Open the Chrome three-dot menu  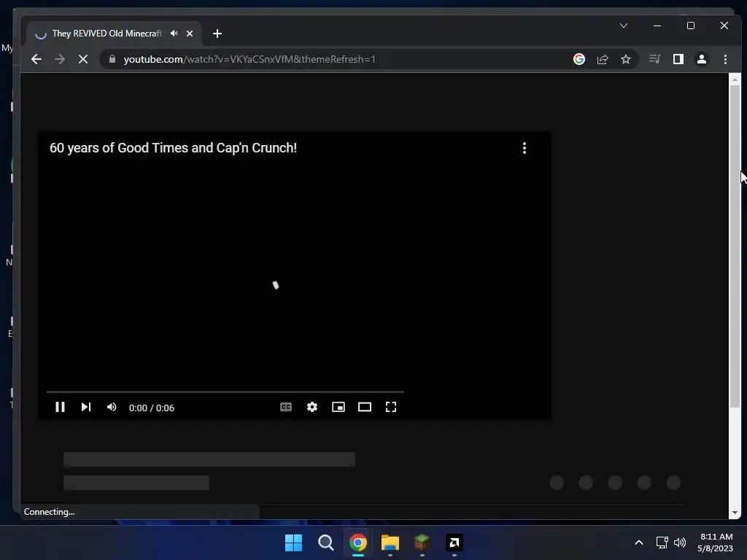(x=725, y=59)
